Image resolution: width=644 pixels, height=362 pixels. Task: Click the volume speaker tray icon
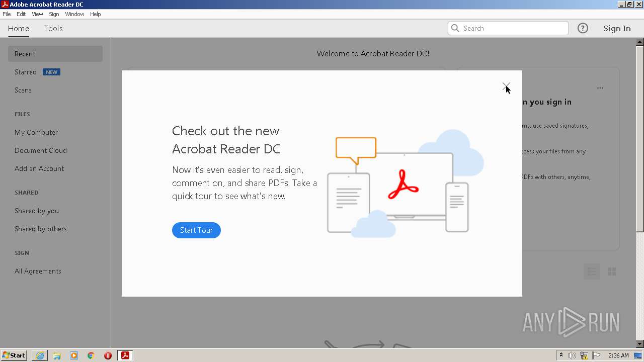point(572,355)
